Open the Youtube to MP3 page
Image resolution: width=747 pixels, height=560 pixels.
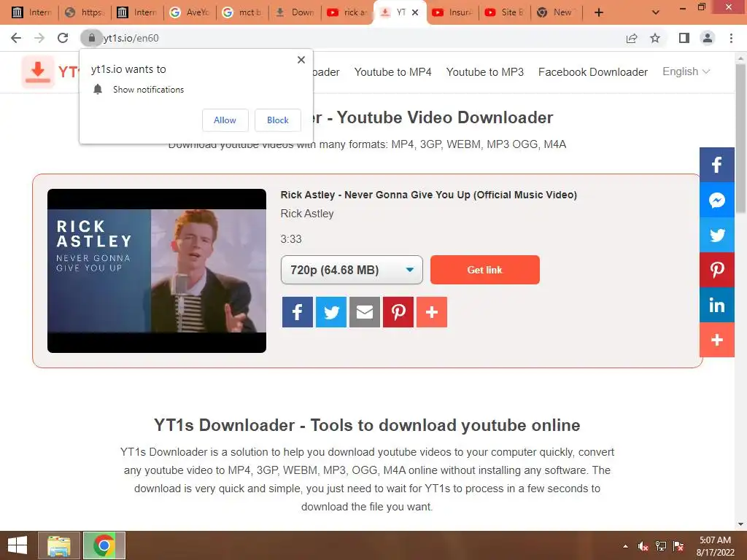(x=484, y=72)
